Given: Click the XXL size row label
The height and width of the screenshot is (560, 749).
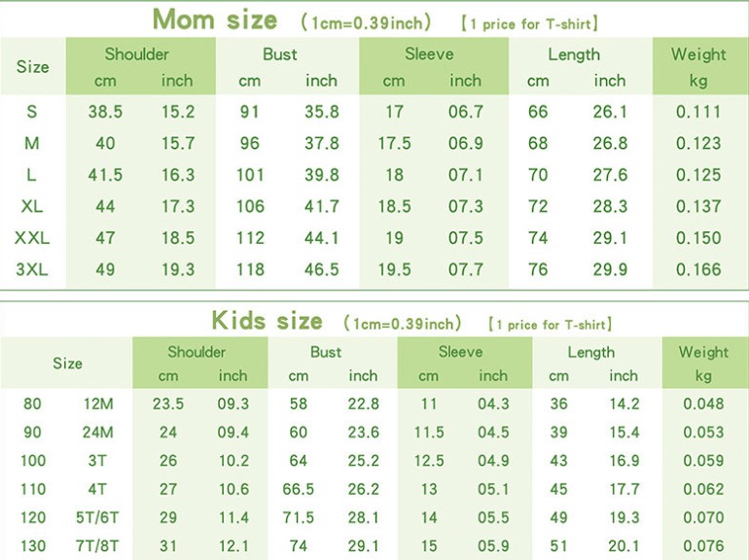Looking at the screenshot, I should (x=32, y=238).
